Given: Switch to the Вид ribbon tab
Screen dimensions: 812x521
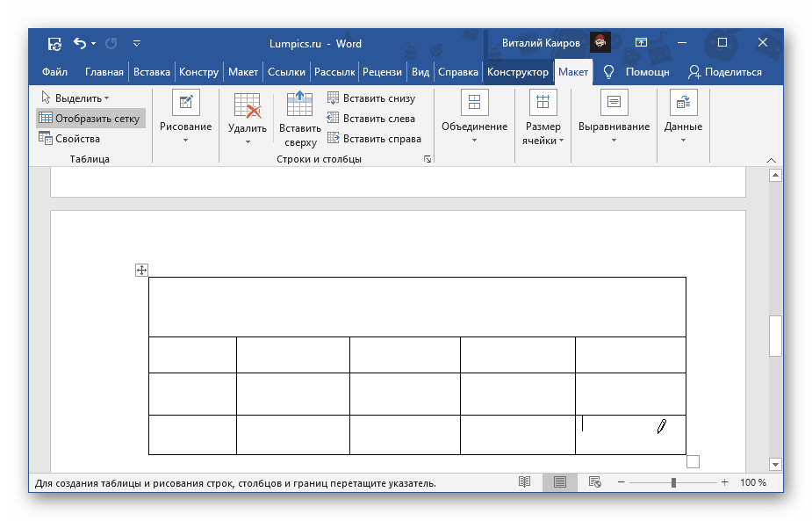Looking at the screenshot, I should point(420,72).
